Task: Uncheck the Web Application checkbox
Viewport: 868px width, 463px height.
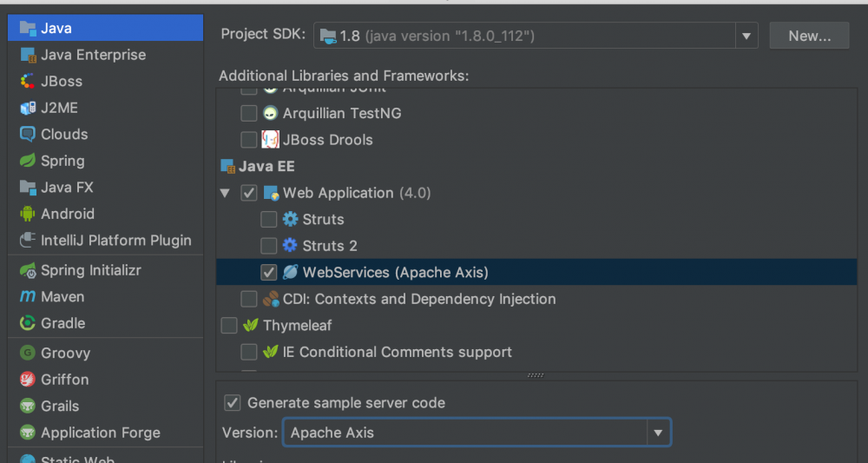Action: coord(248,193)
